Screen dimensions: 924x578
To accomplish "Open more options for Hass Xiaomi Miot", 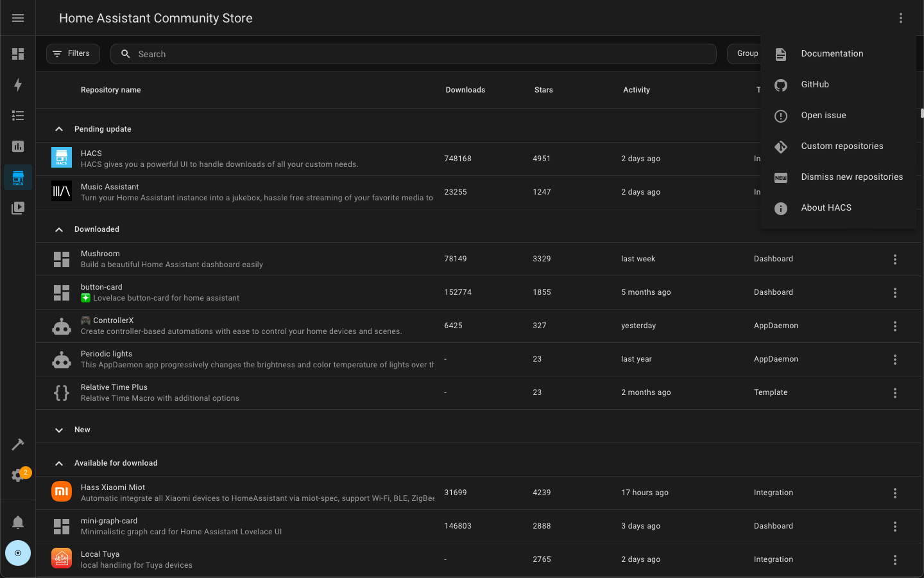I will coord(895,493).
